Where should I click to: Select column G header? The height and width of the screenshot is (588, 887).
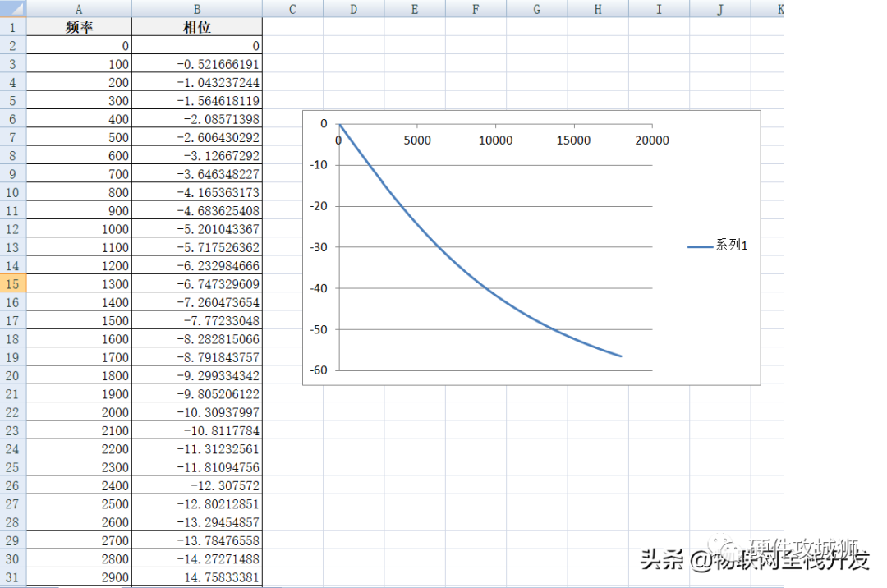tap(537, 8)
